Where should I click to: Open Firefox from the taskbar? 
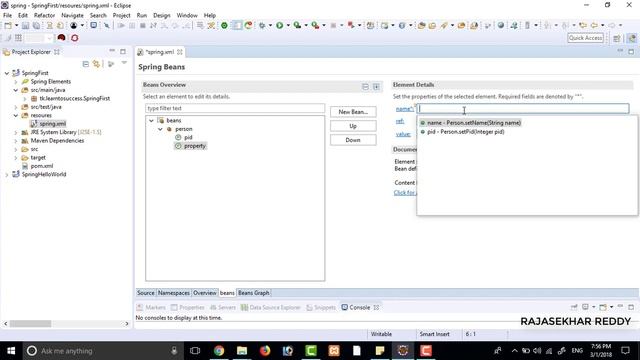pyautogui.click(x=265, y=351)
